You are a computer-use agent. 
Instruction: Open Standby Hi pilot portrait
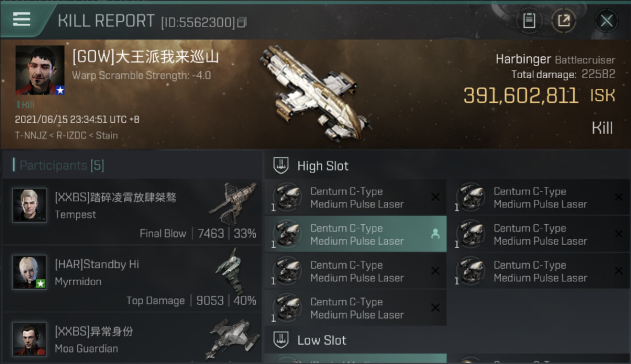[30, 272]
